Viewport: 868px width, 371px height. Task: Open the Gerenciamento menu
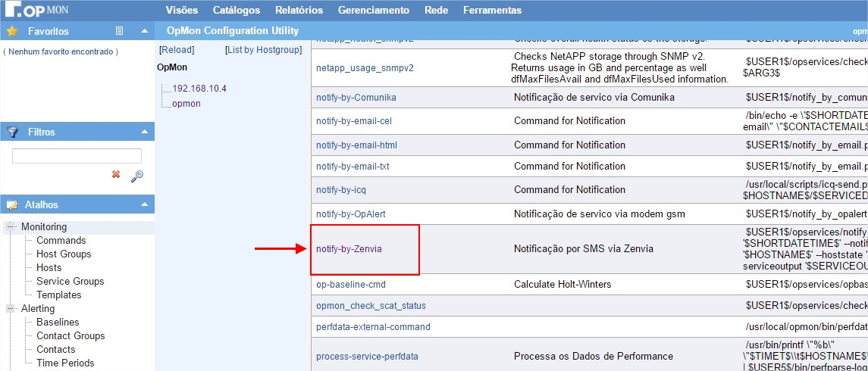[x=373, y=10]
